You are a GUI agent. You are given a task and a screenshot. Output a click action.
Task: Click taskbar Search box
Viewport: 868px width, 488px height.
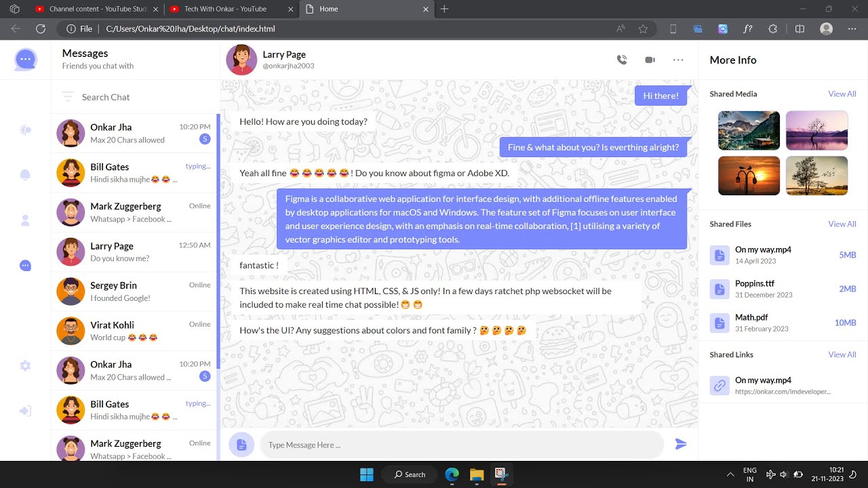click(x=410, y=474)
